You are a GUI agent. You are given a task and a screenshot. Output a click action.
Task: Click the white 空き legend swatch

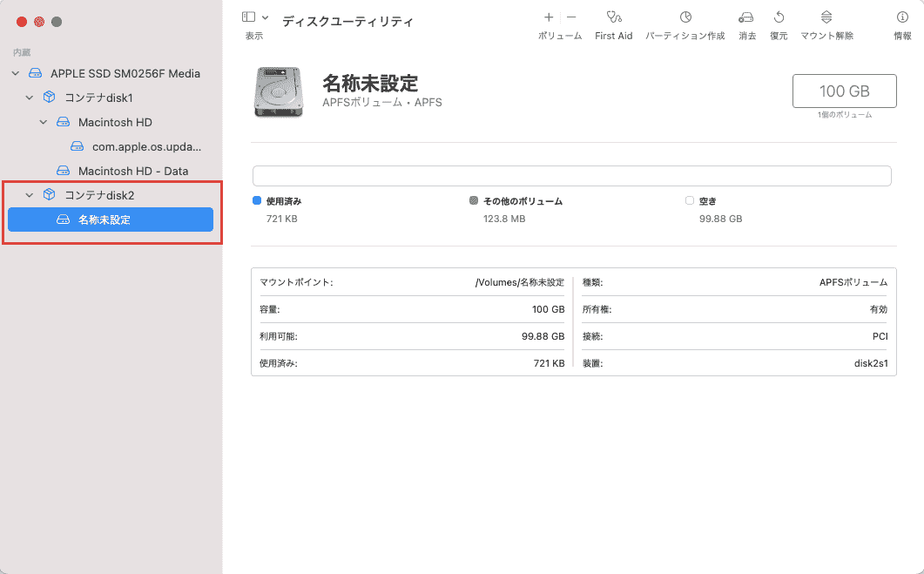point(690,200)
